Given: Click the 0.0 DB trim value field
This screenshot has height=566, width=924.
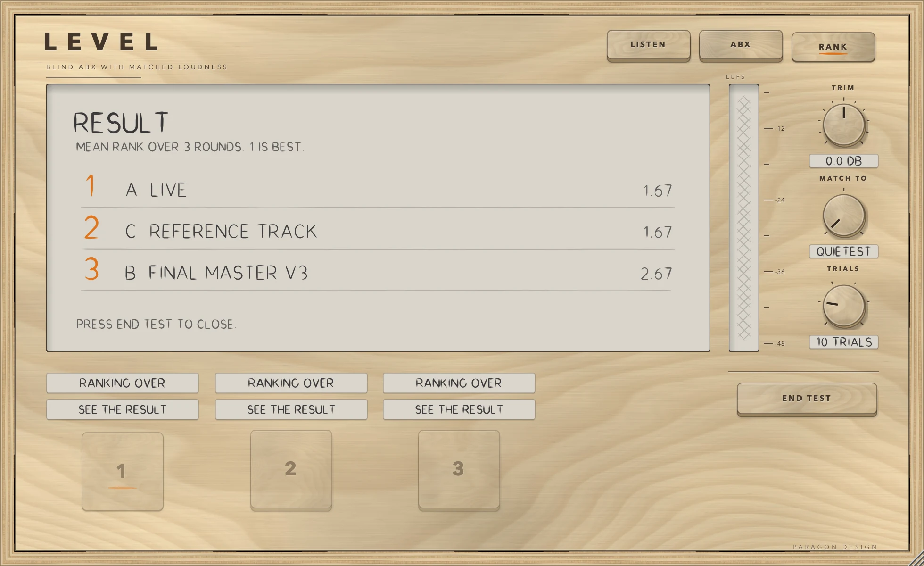Looking at the screenshot, I should 843,161.
